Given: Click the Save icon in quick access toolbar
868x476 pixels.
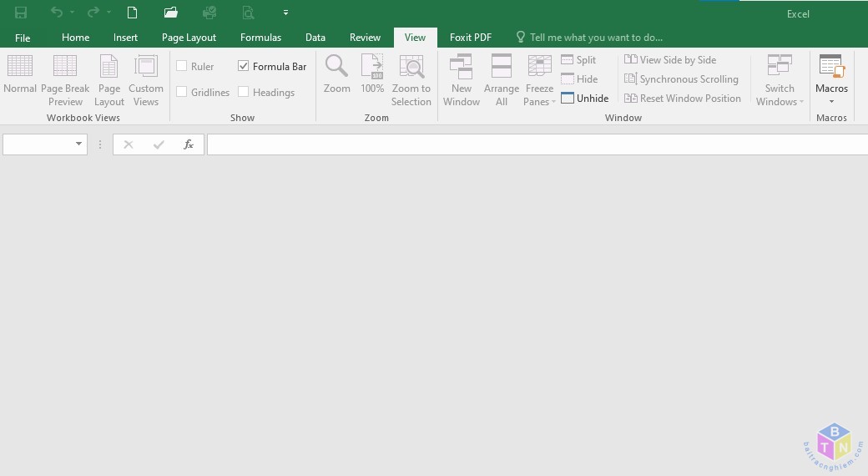Looking at the screenshot, I should click(21, 13).
